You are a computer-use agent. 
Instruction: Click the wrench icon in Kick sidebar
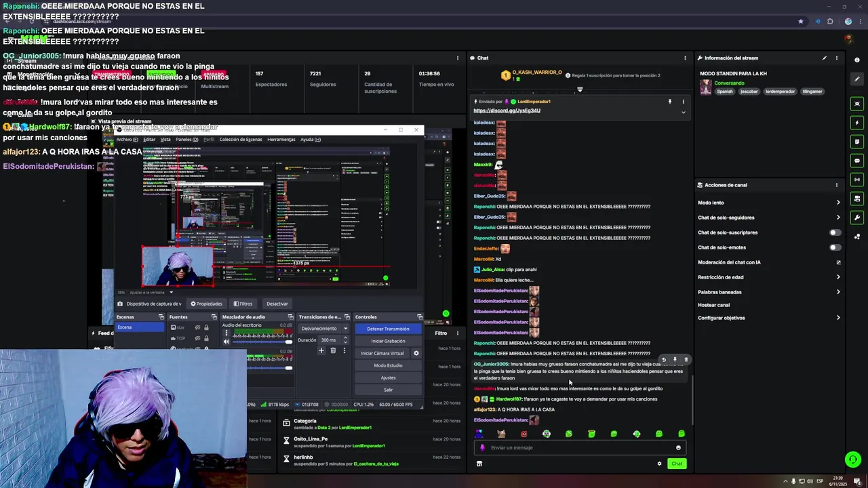click(857, 218)
